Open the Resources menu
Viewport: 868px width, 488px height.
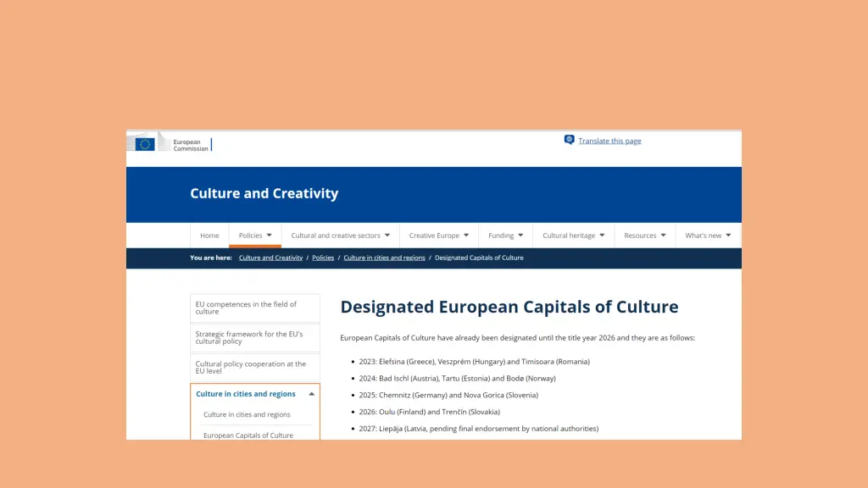pos(640,236)
